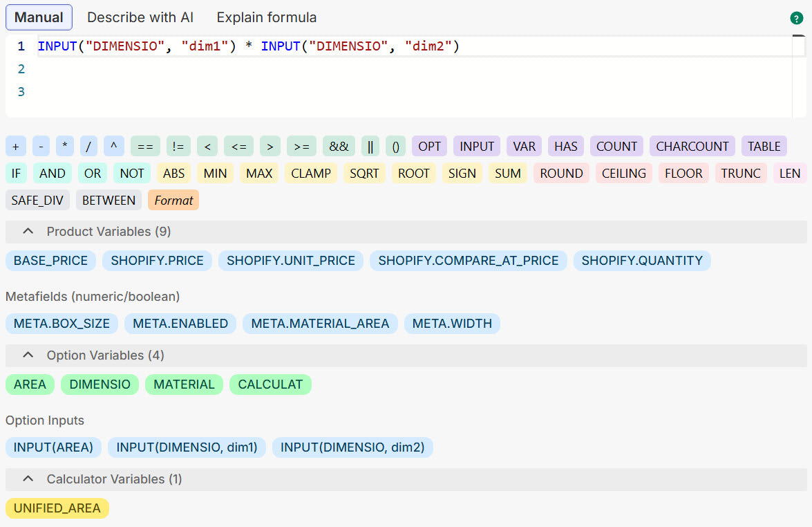Insert the IF function
The height and width of the screenshot is (527, 812).
(x=16, y=174)
